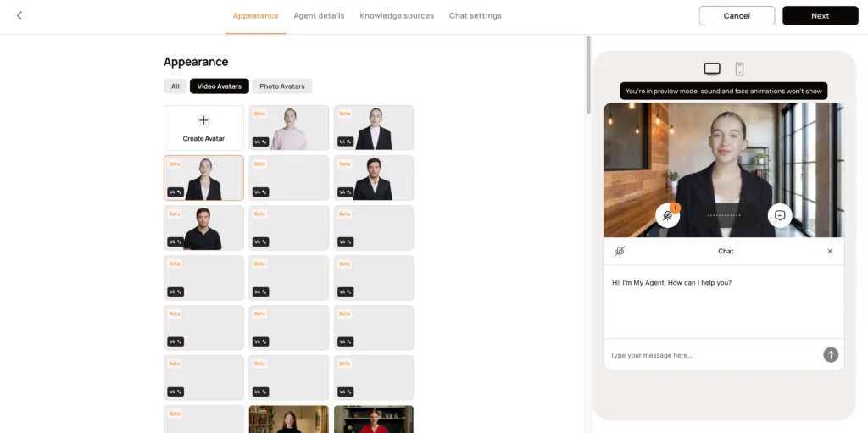Click the Type your message input field
This screenshot has height=433, width=868.
click(x=712, y=355)
